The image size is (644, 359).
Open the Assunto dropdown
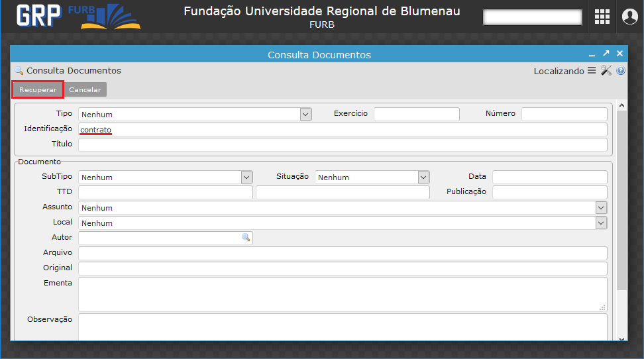[601, 208]
